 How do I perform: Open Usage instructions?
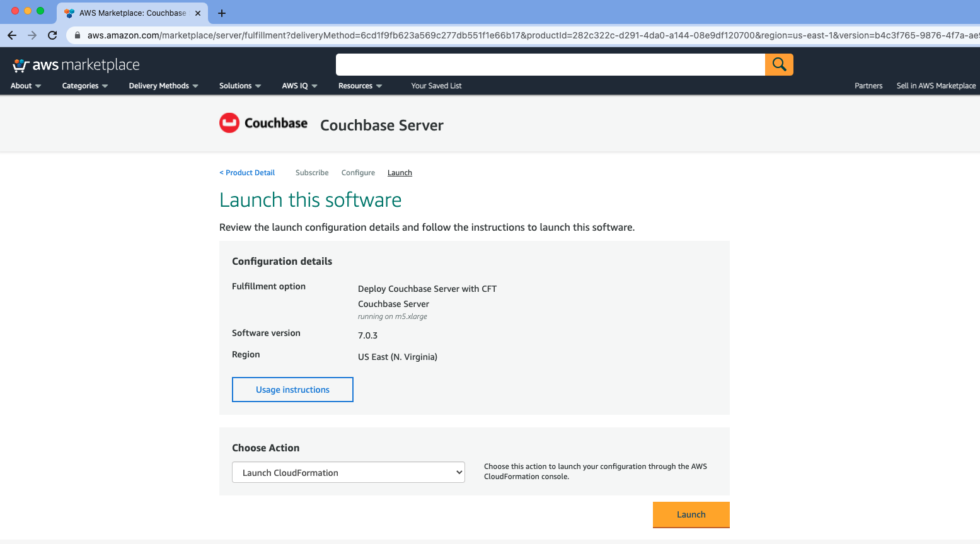click(x=292, y=389)
